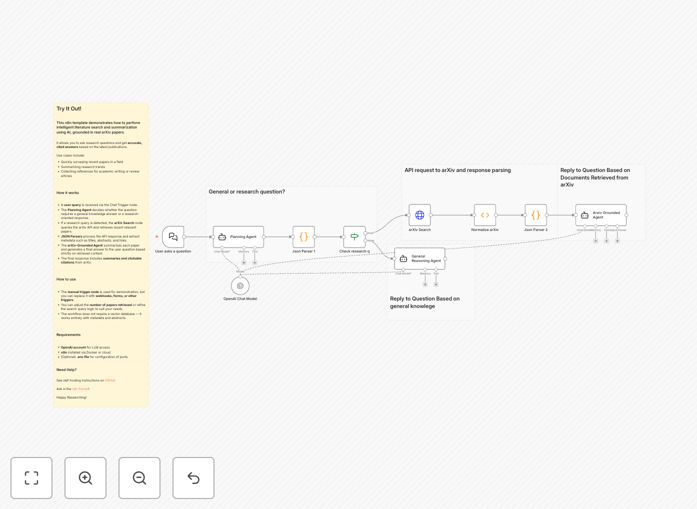The image size is (697, 509).
Task: Open the GitHub link in the sticky note
Action: point(110,381)
